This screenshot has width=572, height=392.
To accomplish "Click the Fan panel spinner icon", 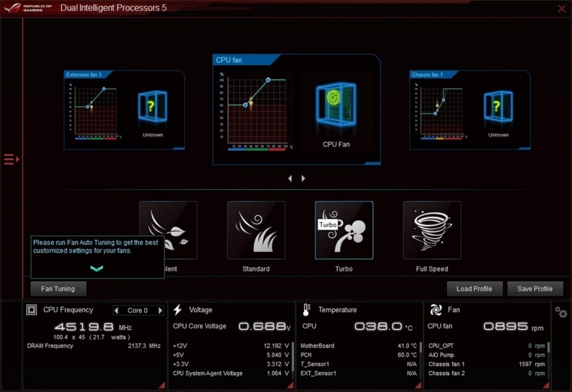I will point(436,310).
